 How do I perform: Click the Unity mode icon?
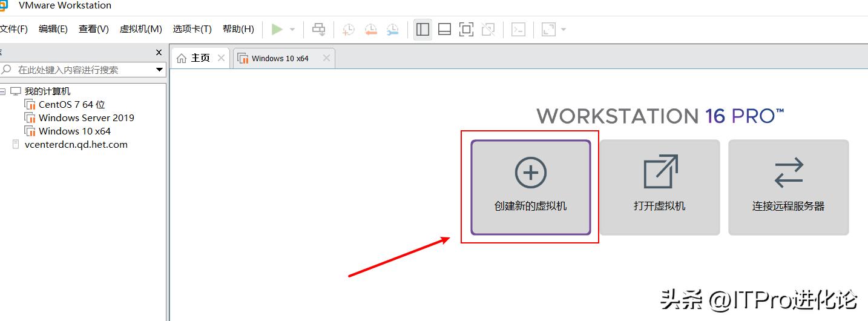point(488,29)
